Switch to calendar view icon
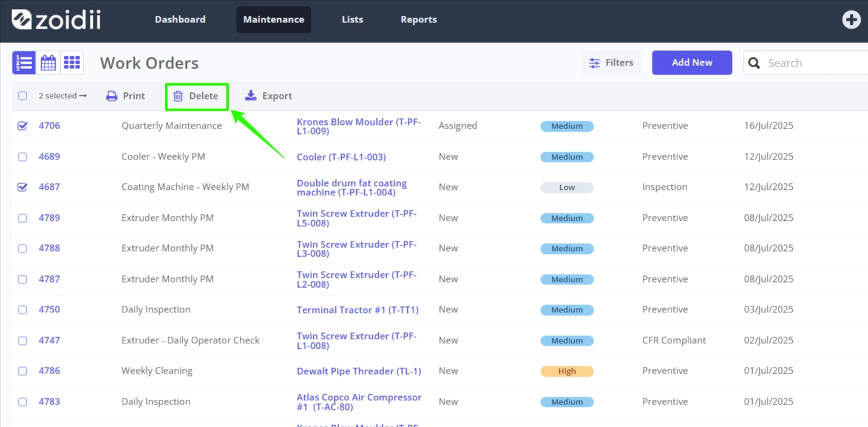The height and width of the screenshot is (427, 868). tap(48, 62)
